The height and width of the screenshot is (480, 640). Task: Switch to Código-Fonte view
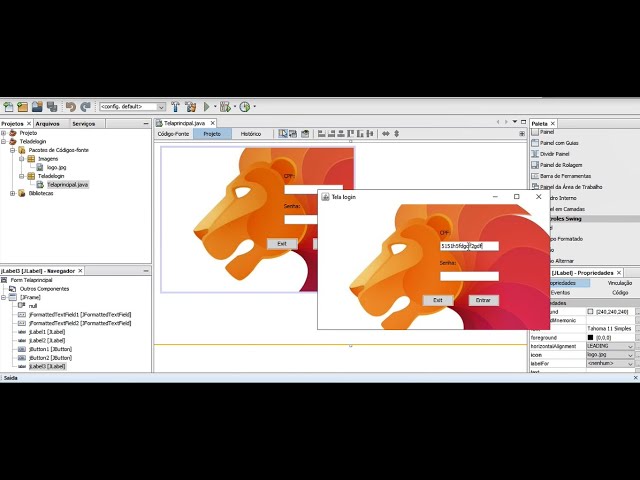point(173,134)
